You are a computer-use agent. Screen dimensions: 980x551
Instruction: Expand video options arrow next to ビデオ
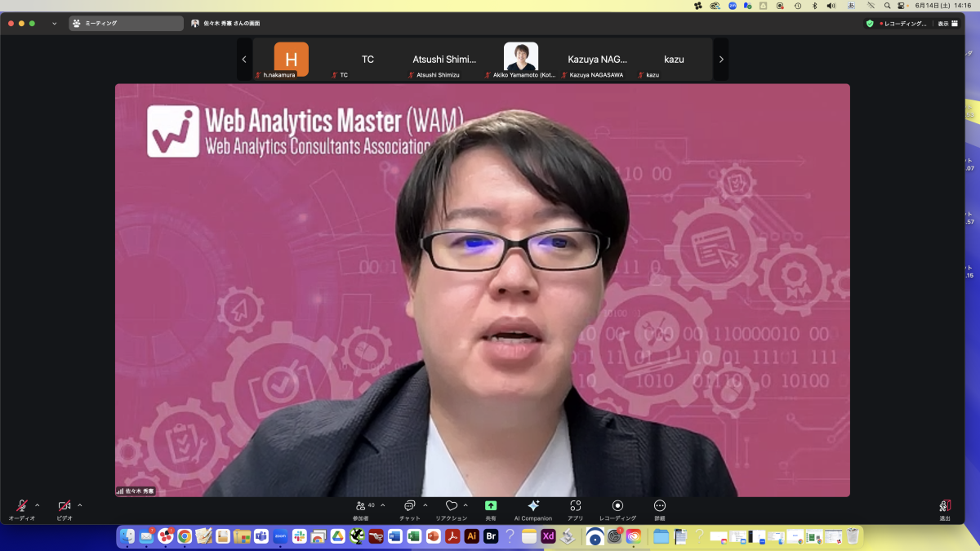(x=80, y=505)
